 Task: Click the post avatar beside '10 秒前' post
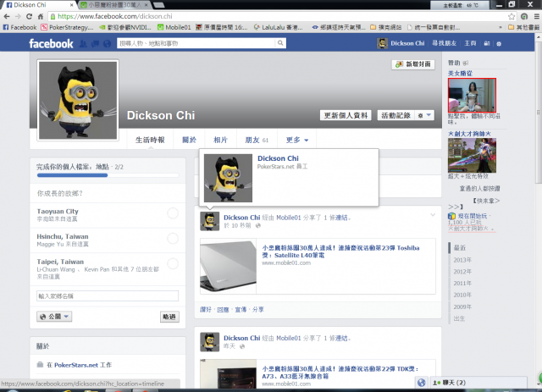[209, 221]
